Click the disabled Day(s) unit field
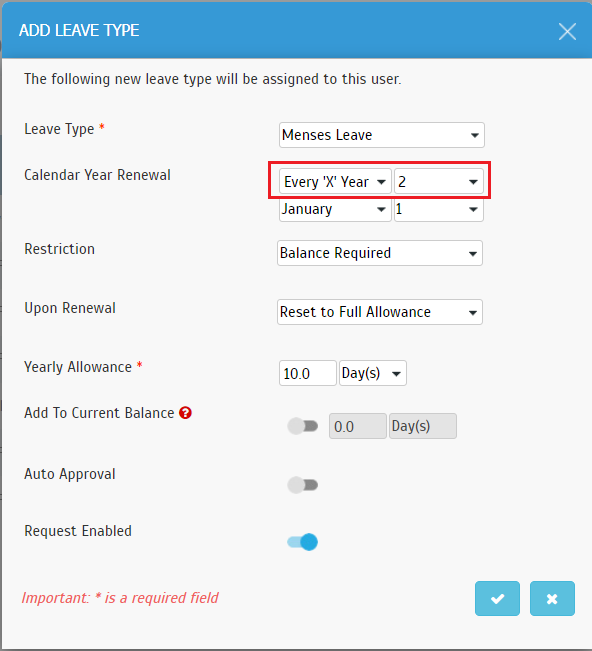 coord(423,426)
